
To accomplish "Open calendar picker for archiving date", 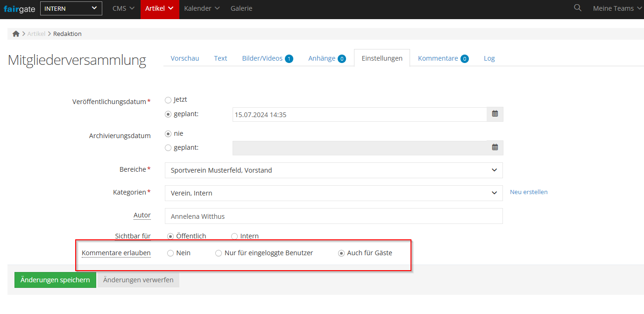I will (x=495, y=148).
